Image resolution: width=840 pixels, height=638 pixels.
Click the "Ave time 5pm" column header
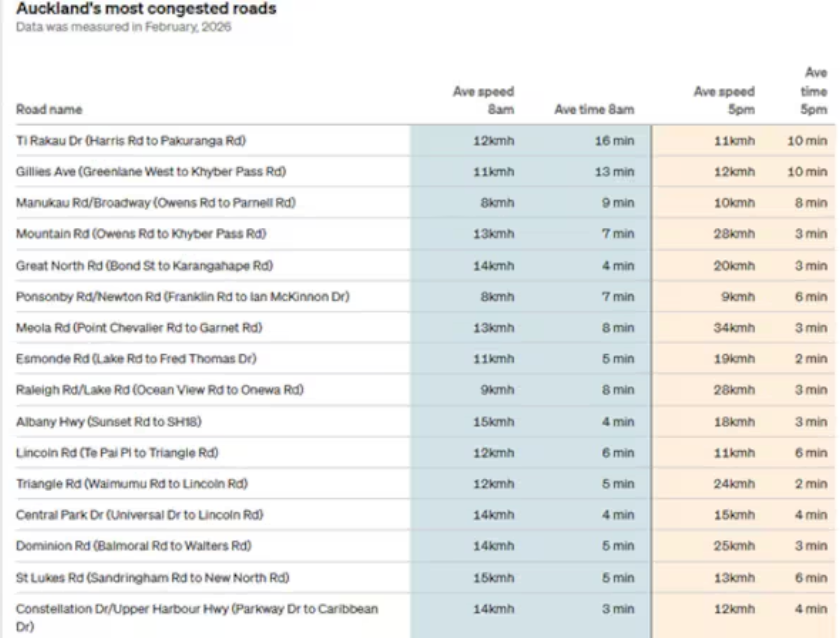click(813, 91)
